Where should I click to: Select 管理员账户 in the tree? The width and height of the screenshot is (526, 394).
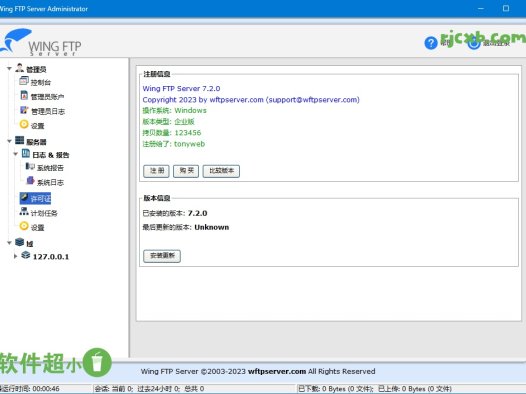point(47,97)
